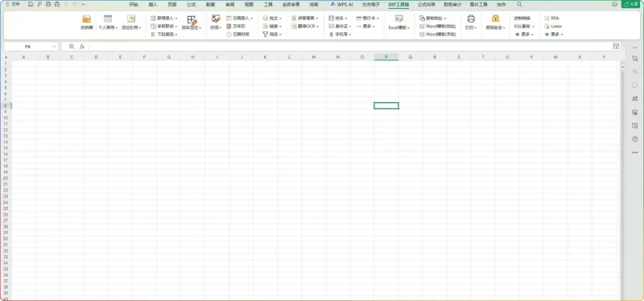Screen dimensions: 644x301
Task: Switch to the 方方格子 tab
Action: click(x=371, y=4)
